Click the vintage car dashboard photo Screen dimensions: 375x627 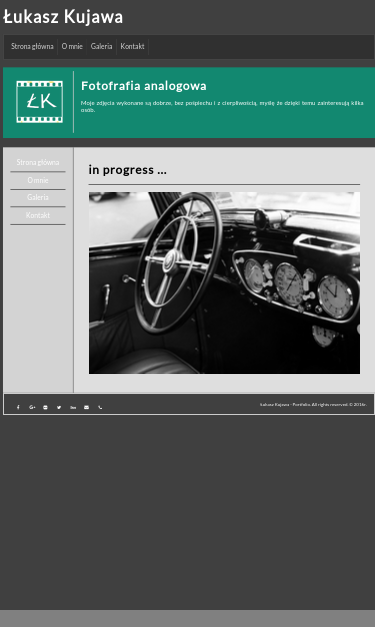coord(224,283)
